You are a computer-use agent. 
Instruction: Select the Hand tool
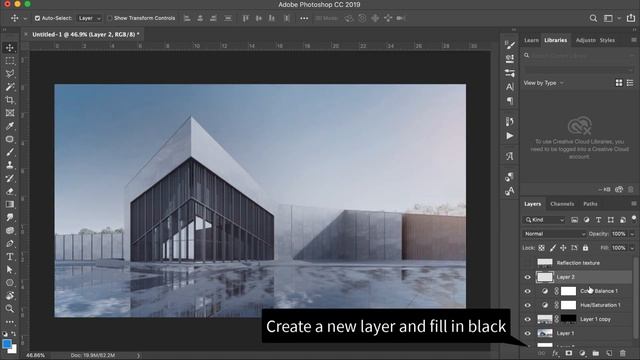pos(10,296)
